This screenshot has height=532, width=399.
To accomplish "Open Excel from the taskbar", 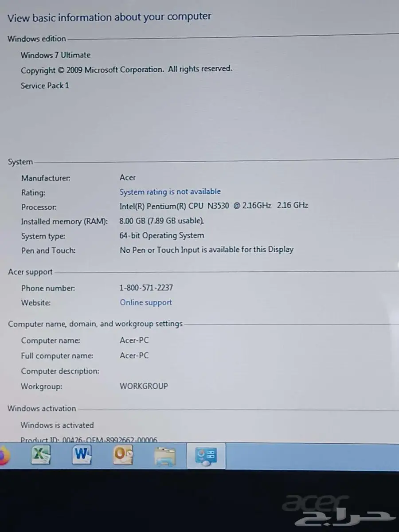I will tap(41, 455).
